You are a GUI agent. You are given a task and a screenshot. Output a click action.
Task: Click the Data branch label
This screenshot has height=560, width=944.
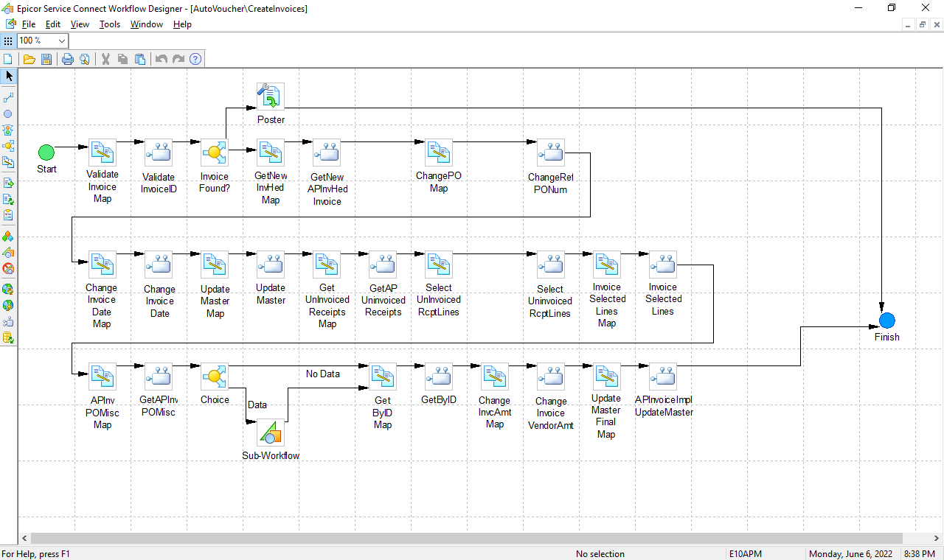[x=257, y=405]
